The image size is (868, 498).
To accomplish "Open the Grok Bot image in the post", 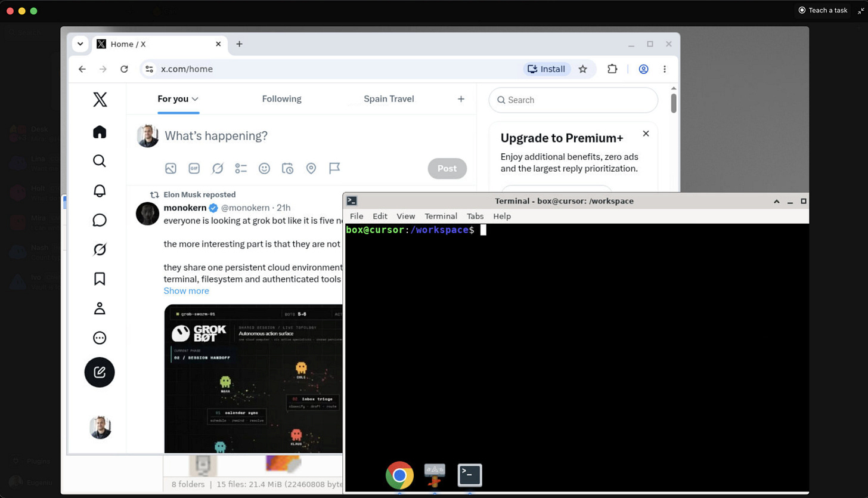I will click(x=254, y=378).
